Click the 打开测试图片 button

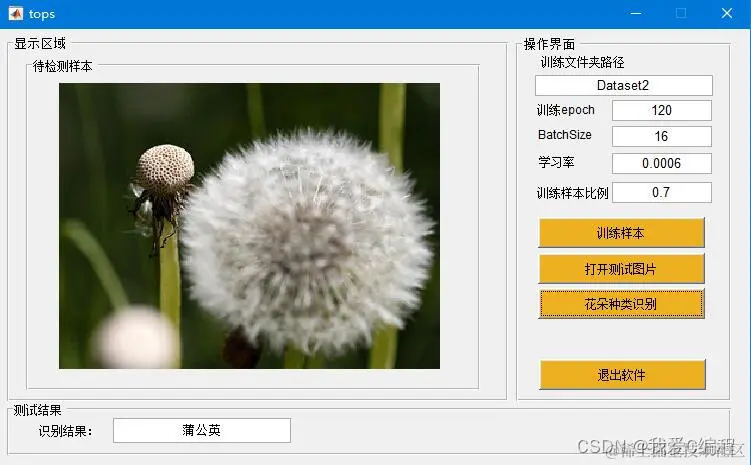tap(621, 269)
